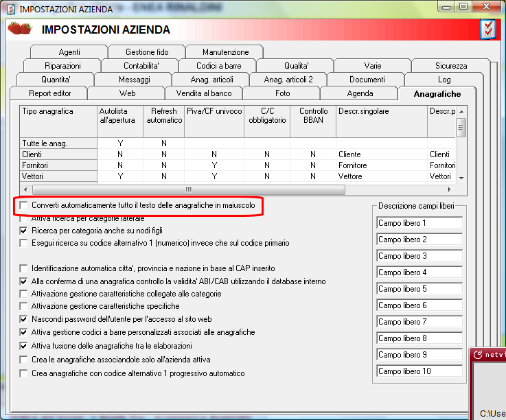This screenshot has width=506, height=420.
Task: Enable Attivazione gestione caratteristiche specifiche
Action: pyautogui.click(x=23, y=306)
